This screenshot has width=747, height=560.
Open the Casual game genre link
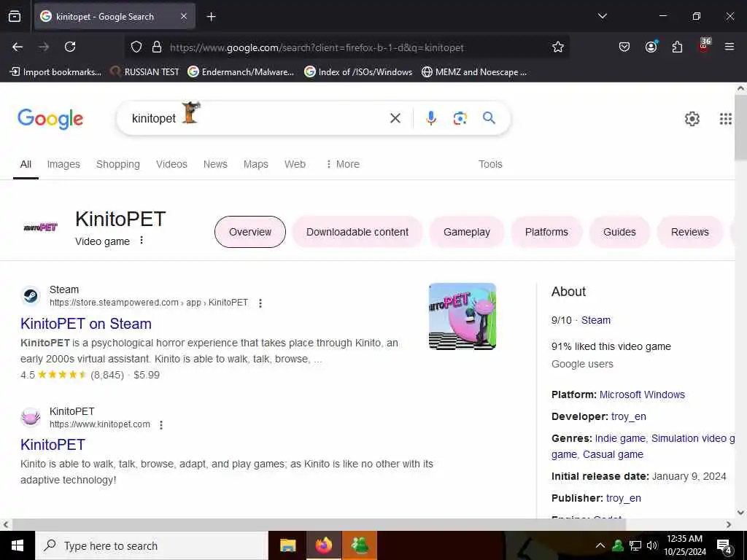pos(613,455)
